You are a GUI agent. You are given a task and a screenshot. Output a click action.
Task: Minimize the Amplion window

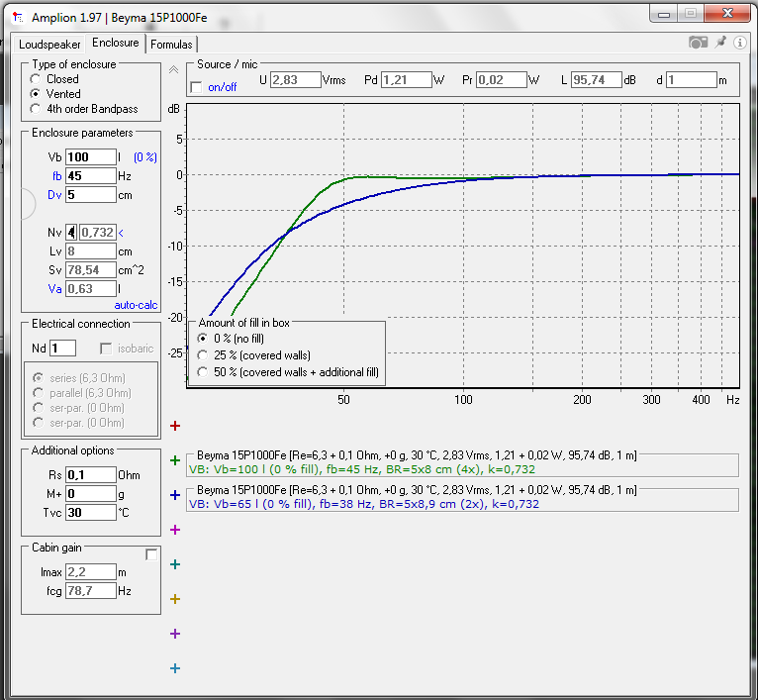pos(664,14)
